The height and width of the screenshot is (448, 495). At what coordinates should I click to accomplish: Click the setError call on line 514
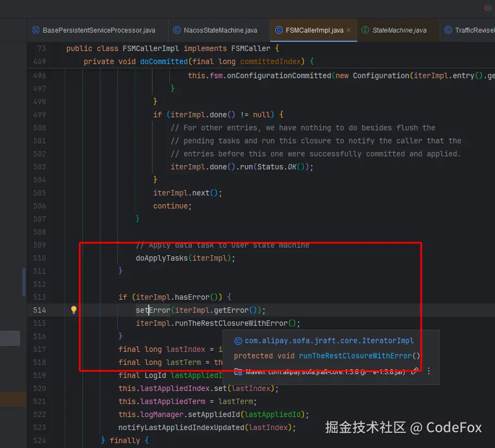pyautogui.click(x=153, y=310)
